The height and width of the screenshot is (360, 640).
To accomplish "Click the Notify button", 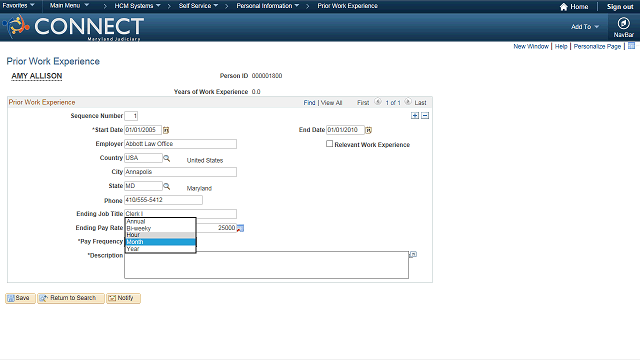I will 123,298.
